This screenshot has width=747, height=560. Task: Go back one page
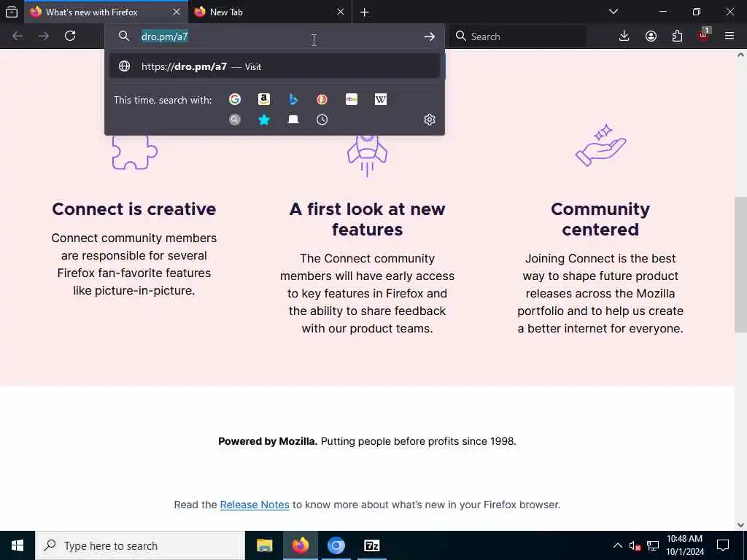(18, 36)
